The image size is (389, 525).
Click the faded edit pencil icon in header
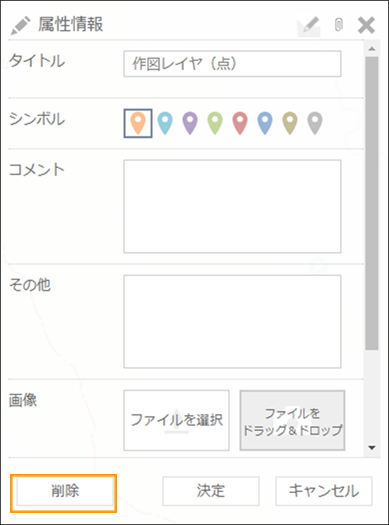click(x=309, y=26)
